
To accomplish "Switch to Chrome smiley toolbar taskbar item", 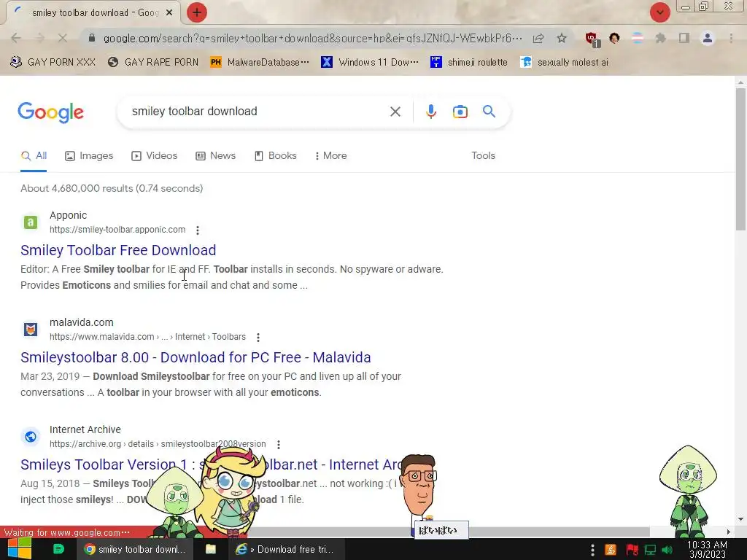I will (135, 549).
